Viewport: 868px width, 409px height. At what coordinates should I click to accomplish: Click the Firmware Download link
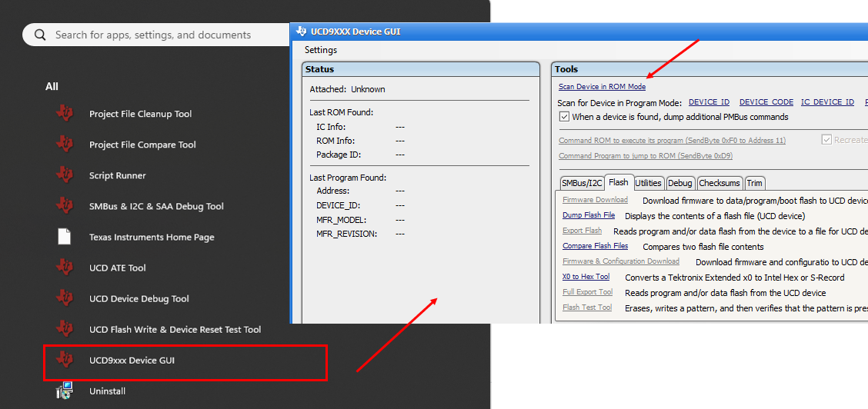(x=595, y=200)
